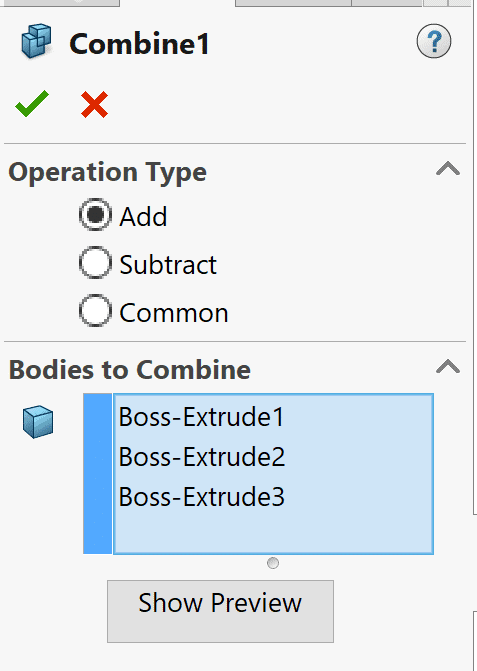Accept the combine with green checkmark
The height and width of the screenshot is (671, 477).
click(x=32, y=104)
